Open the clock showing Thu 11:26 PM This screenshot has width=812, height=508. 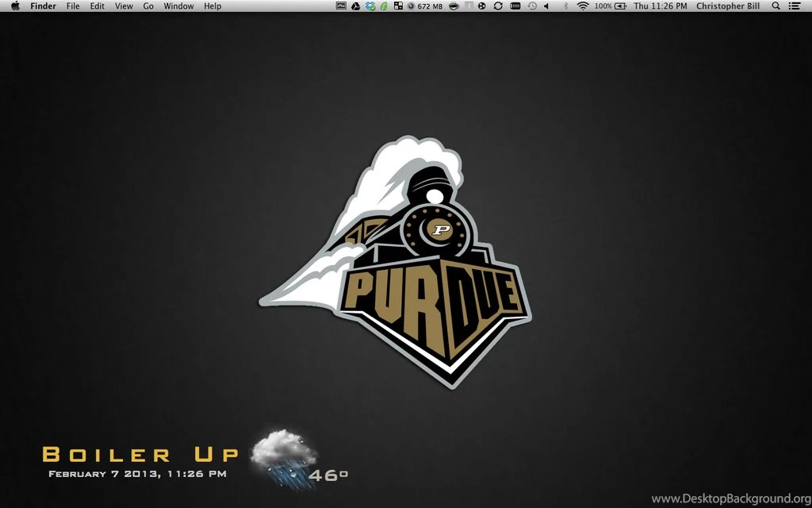(661, 6)
